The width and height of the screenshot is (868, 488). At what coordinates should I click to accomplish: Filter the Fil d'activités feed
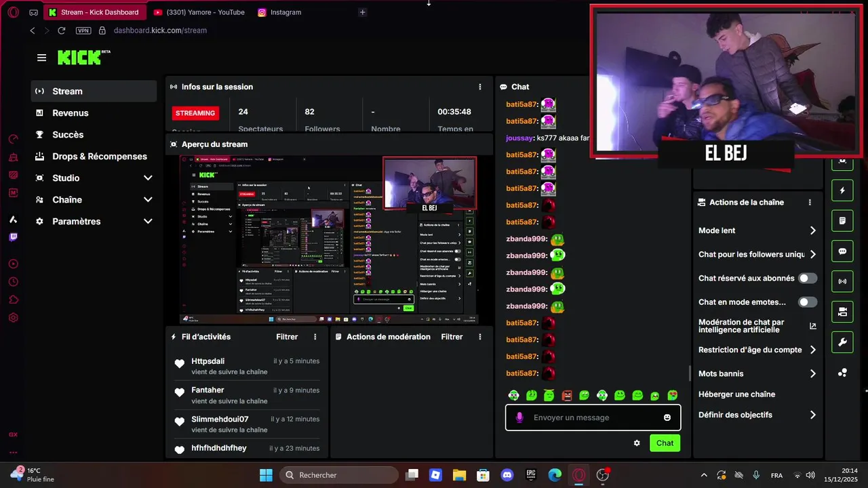[x=287, y=337]
